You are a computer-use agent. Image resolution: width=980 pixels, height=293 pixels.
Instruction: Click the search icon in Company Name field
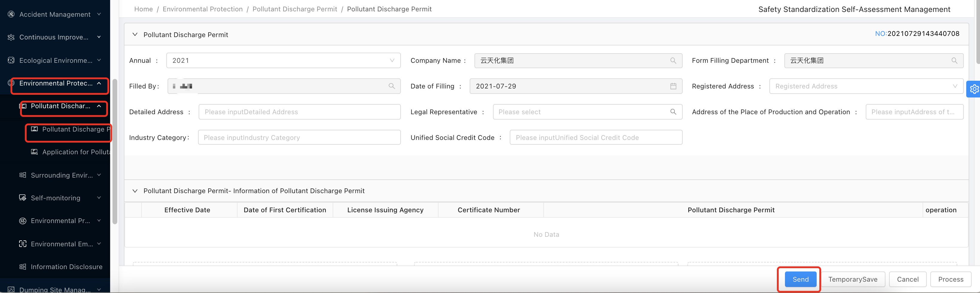[x=673, y=60]
